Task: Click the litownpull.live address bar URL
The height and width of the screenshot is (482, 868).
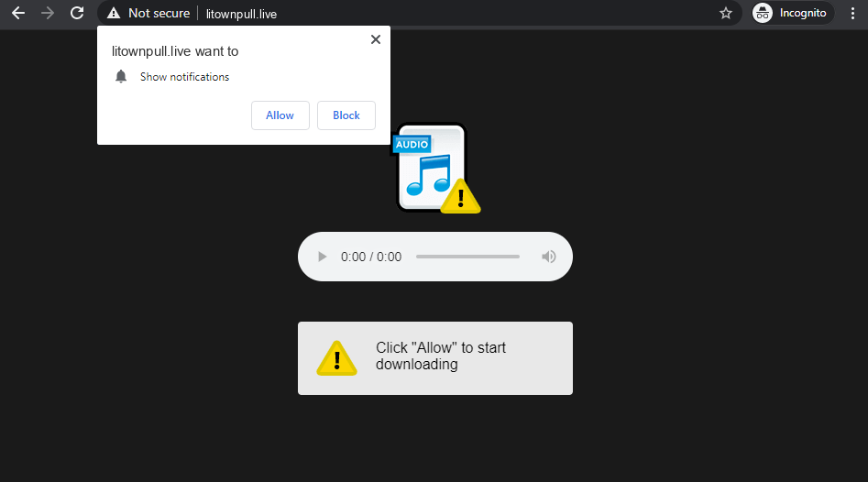Action: point(242,14)
